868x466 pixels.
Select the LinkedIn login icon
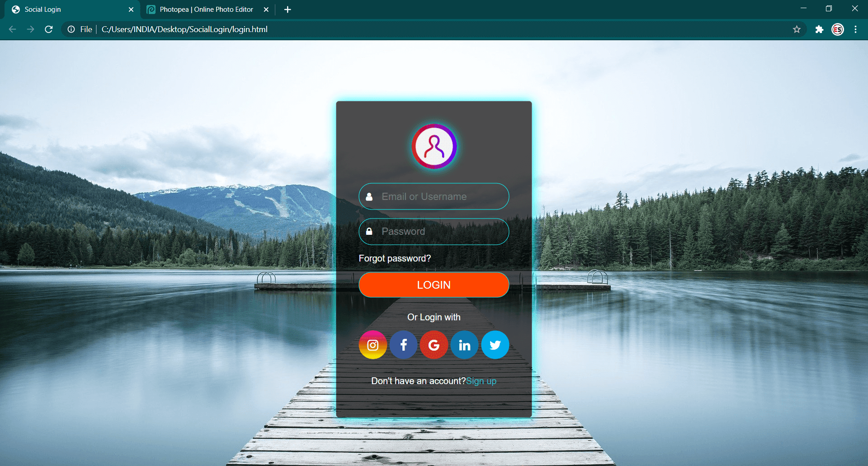[x=464, y=345]
